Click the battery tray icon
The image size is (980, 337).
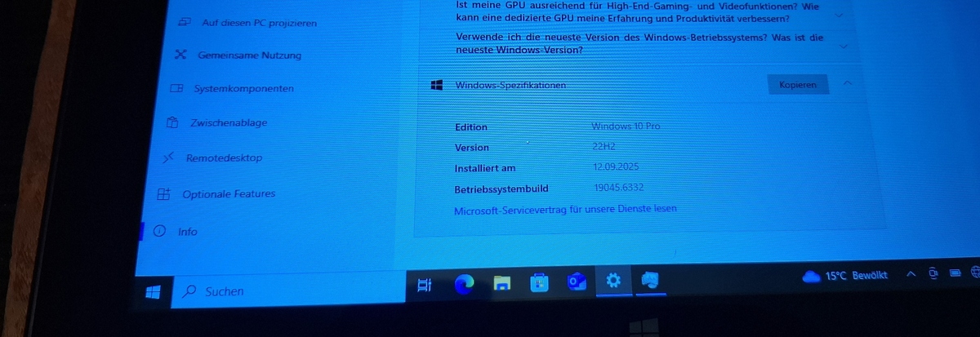tap(954, 273)
